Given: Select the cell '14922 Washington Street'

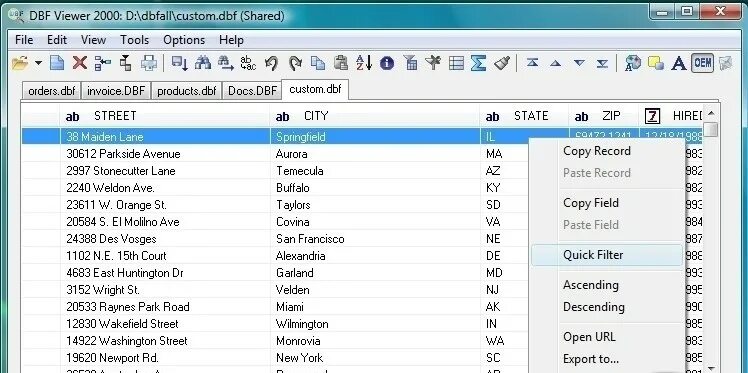Looking at the screenshot, I should pos(165,341).
